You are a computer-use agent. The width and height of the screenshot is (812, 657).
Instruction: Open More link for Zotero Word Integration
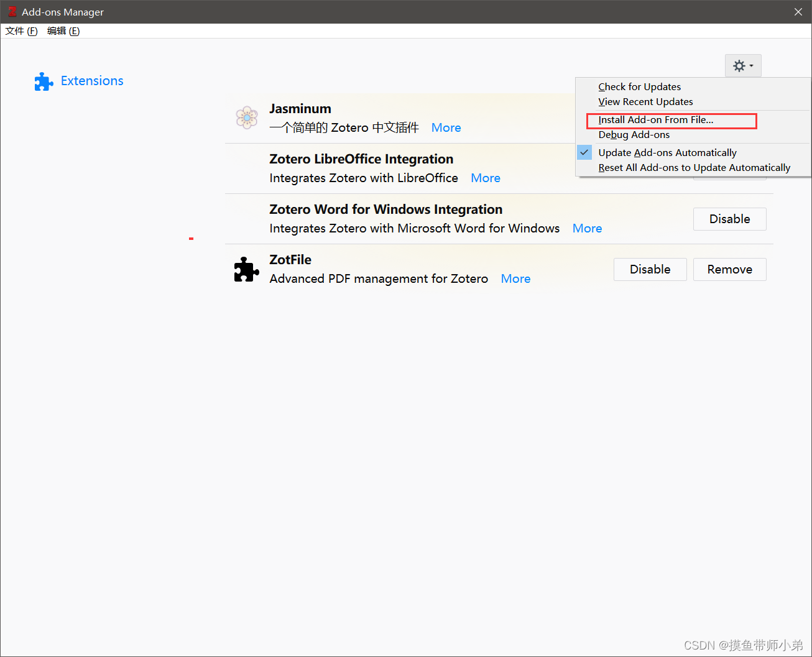(x=587, y=228)
